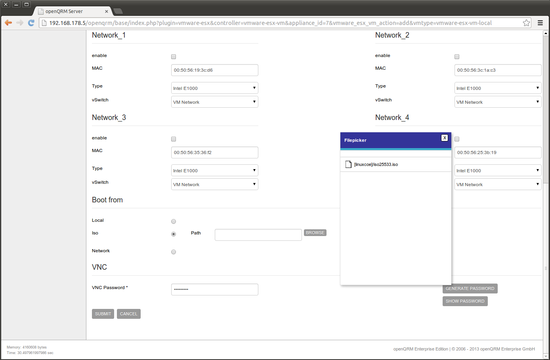Image resolution: width=550 pixels, height=360 pixels.
Task: Select the Local boot radio button
Action: point(173,221)
